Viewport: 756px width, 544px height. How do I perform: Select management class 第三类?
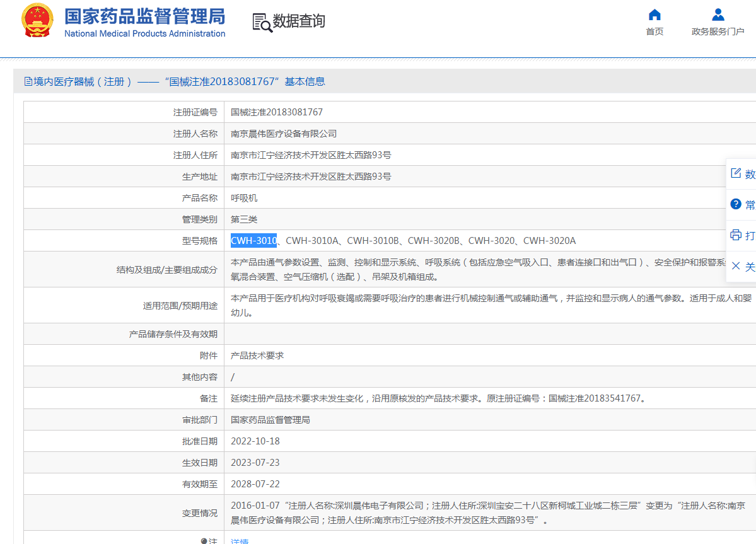pyautogui.click(x=244, y=219)
